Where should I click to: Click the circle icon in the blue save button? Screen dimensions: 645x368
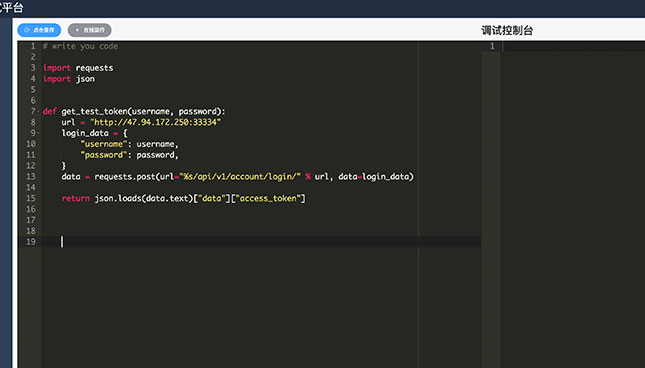point(27,30)
